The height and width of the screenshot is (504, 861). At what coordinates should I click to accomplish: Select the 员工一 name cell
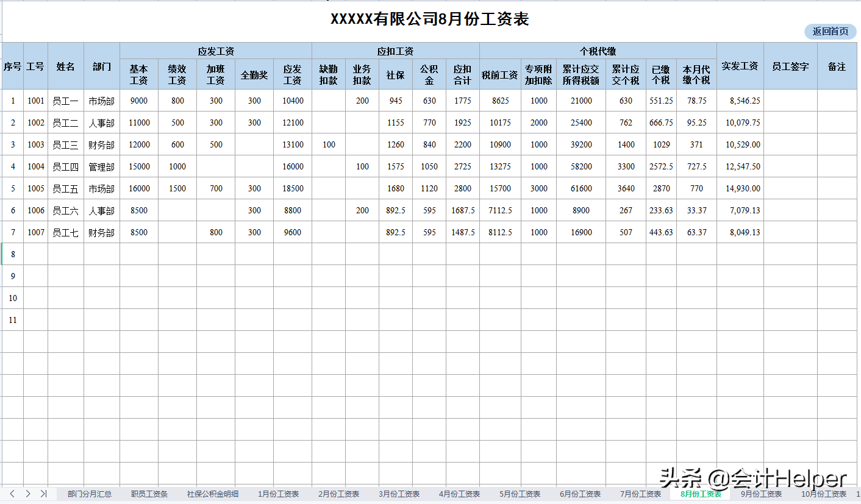click(x=66, y=101)
